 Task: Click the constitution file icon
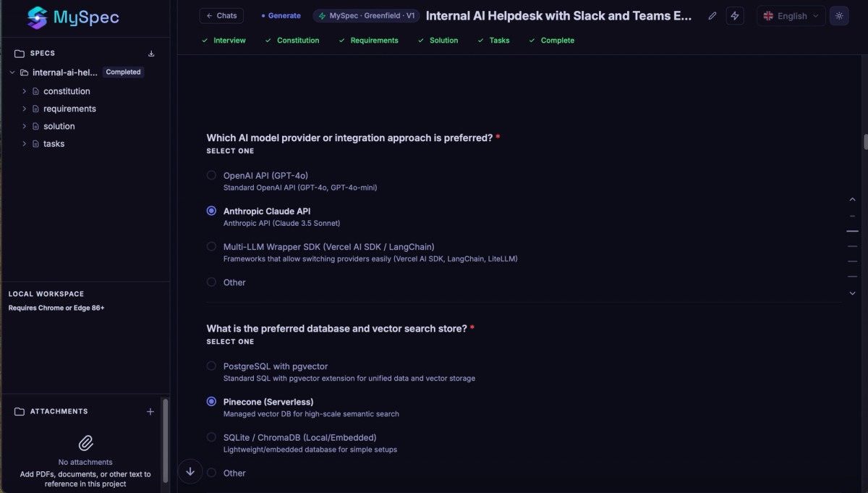[x=35, y=91]
